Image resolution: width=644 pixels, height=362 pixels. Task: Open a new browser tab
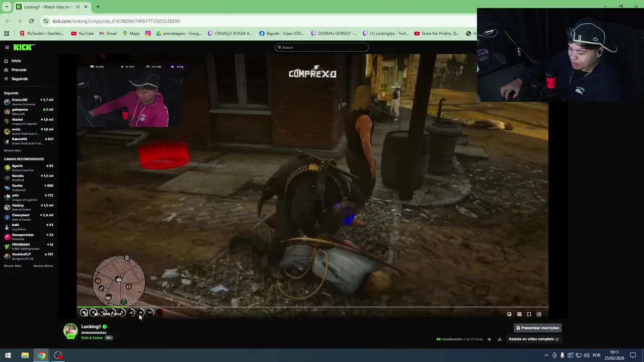[98, 7]
